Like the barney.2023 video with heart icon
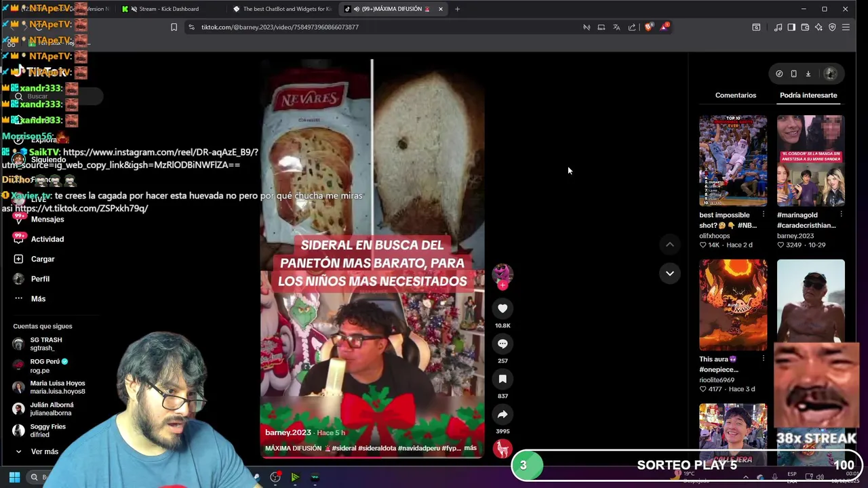This screenshot has width=868, height=488. [502, 308]
